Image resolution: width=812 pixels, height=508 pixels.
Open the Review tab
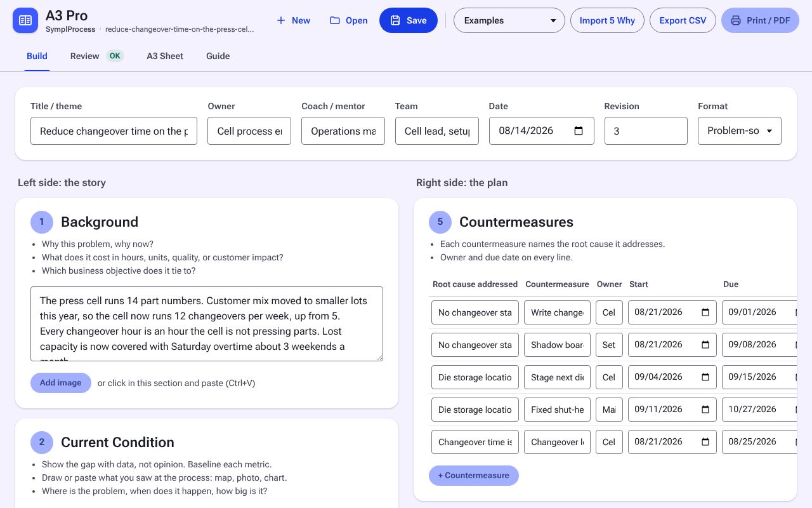(x=96, y=56)
